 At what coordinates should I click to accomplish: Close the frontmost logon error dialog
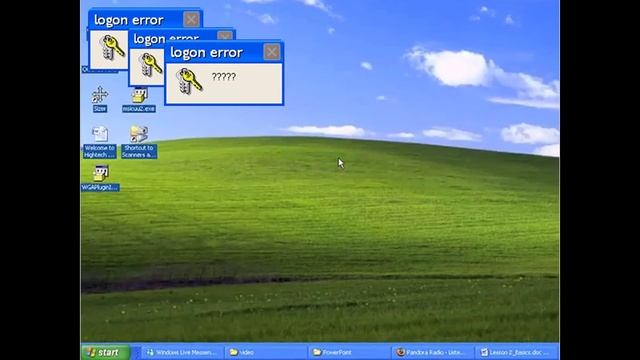(272, 52)
